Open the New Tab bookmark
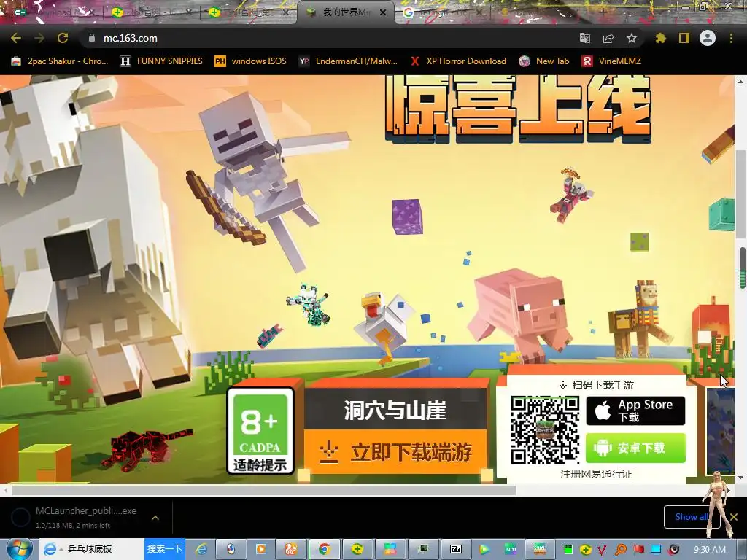Image resolution: width=747 pixels, height=560 pixels. (x=544, y=61)
